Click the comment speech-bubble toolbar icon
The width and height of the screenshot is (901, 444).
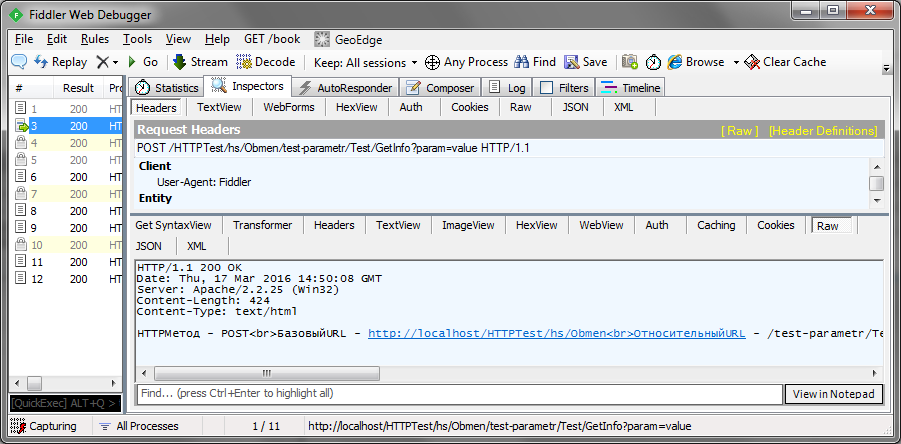click(x=19, y=61)
